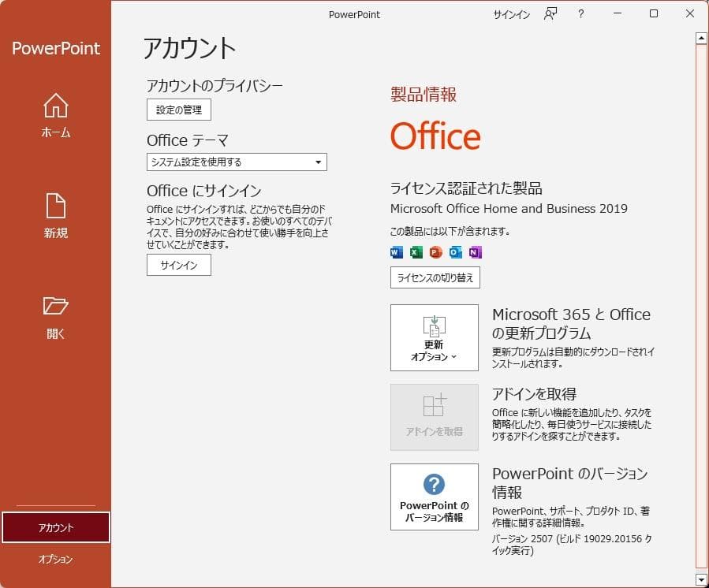Click the 設定の管理 privacy settings button
The width and height of the screenshot is (709, 588).
click(178, 110)
